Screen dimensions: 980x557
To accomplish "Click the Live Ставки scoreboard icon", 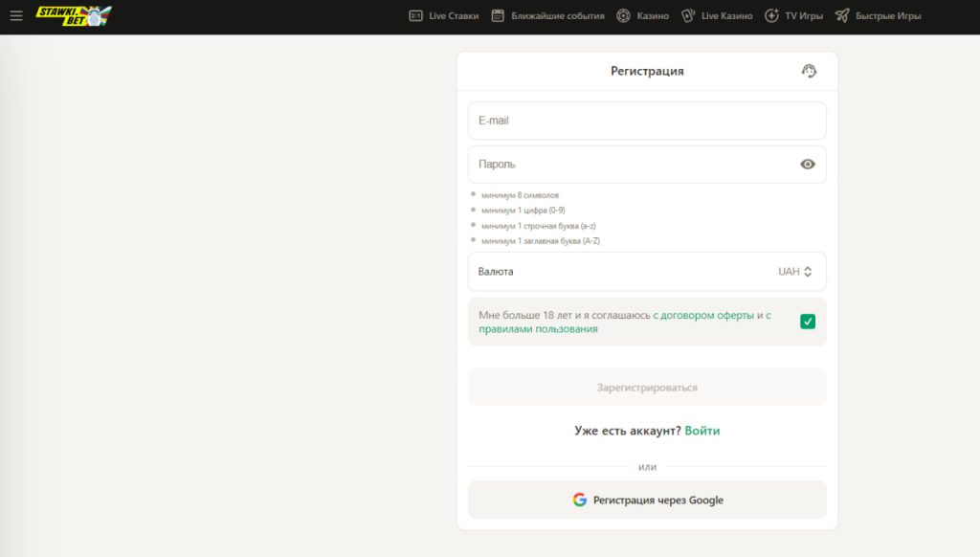I will [x=415, y=15].
